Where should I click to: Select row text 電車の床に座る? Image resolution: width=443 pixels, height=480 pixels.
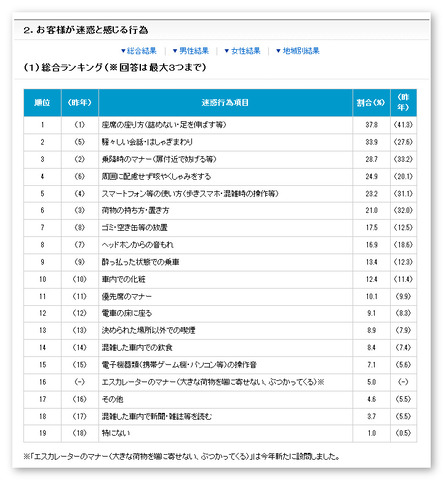pyautogui.click(x=127, y=313)
